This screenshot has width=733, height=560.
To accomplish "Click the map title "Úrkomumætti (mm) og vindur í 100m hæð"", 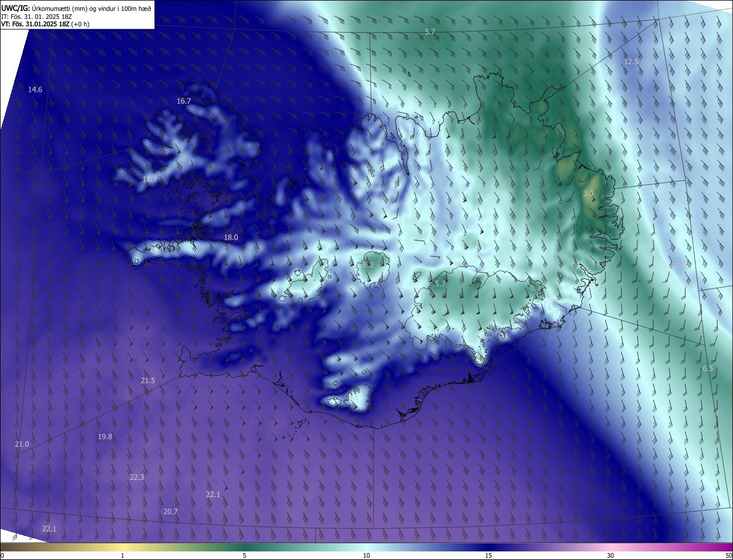I will point(92,7).
